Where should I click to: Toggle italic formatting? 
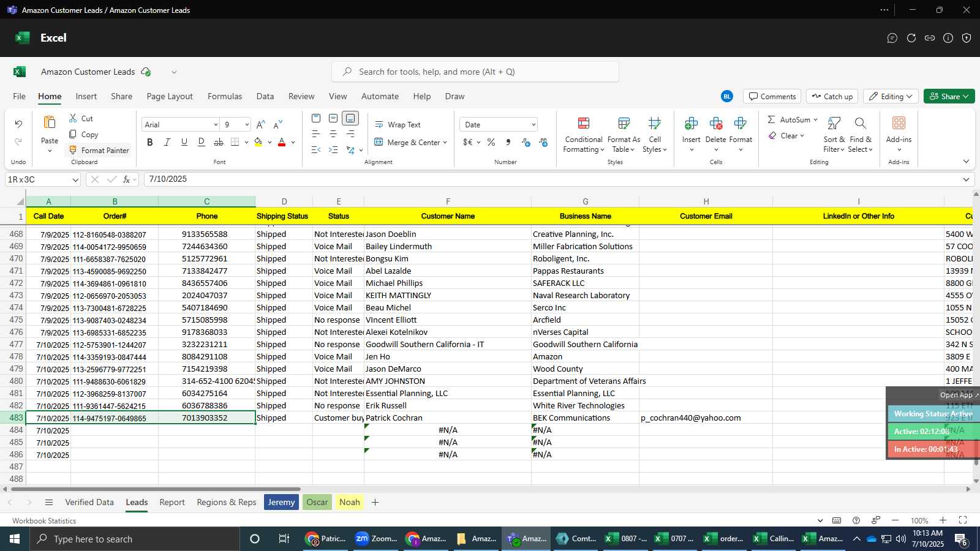coord(167,142)
